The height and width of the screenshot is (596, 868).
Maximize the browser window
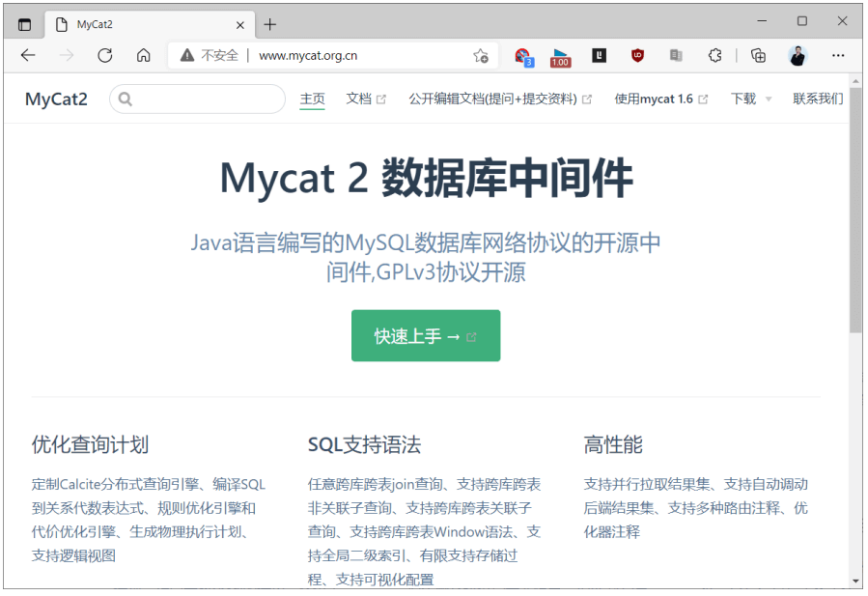(802, 21)
